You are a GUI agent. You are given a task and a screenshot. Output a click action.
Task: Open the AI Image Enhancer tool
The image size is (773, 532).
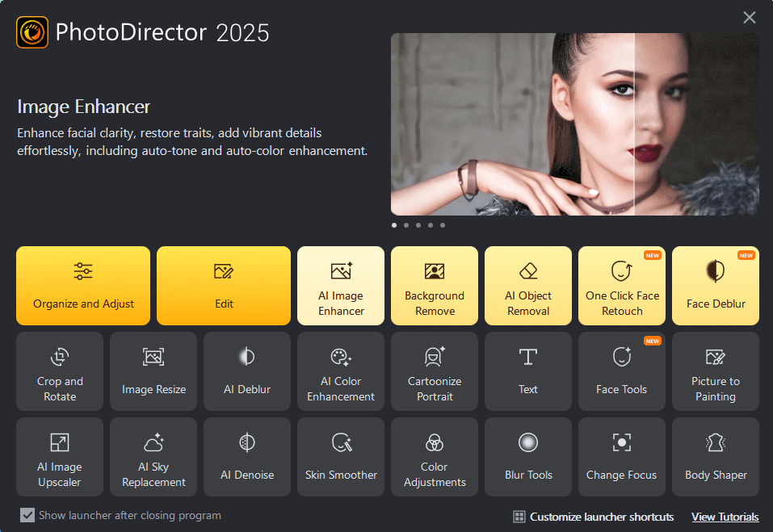click(340, 286)
